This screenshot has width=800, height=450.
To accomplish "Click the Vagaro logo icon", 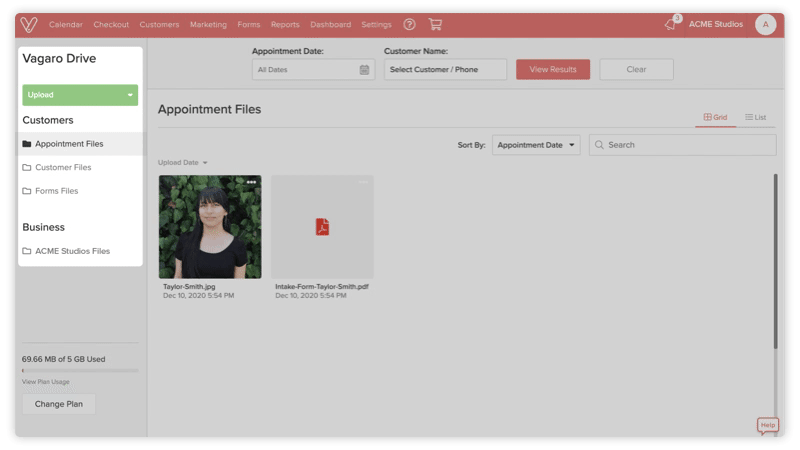I will 29,24.
